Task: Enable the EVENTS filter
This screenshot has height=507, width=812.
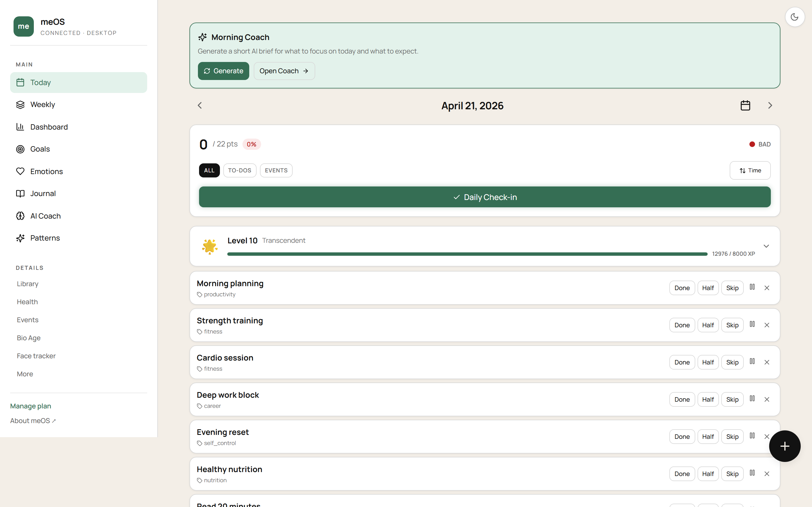Action: point(276,170)
